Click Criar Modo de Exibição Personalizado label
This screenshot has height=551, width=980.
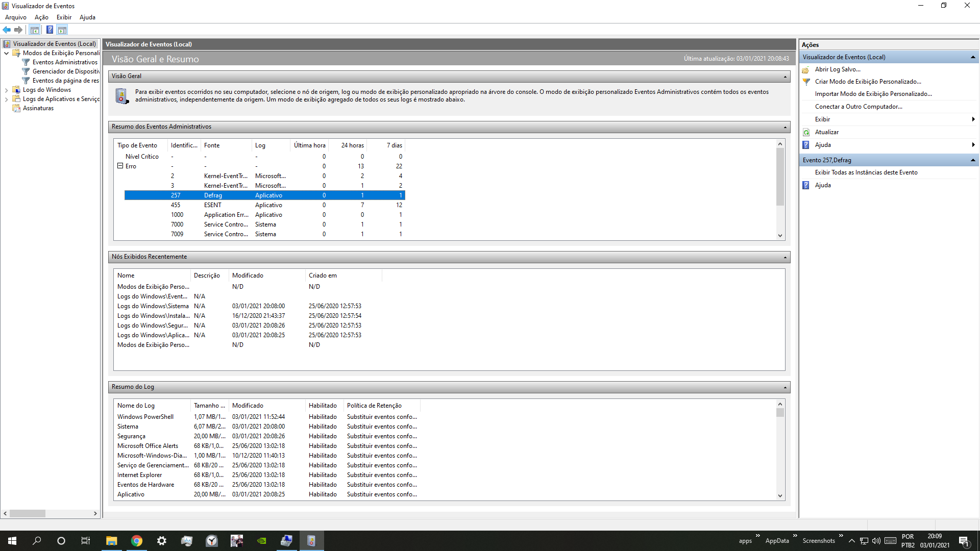click(x=868, y=82)
